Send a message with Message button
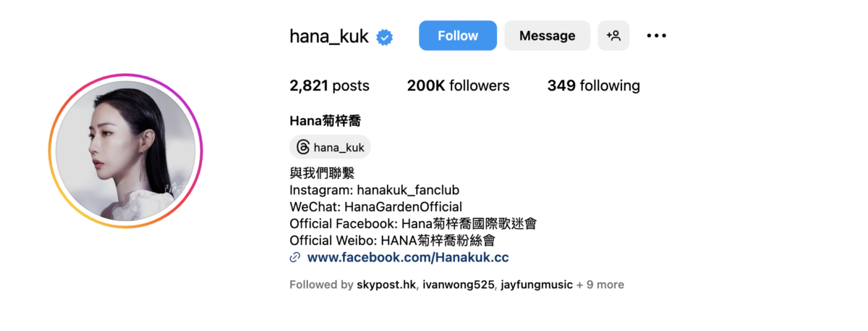 [547, 35]
